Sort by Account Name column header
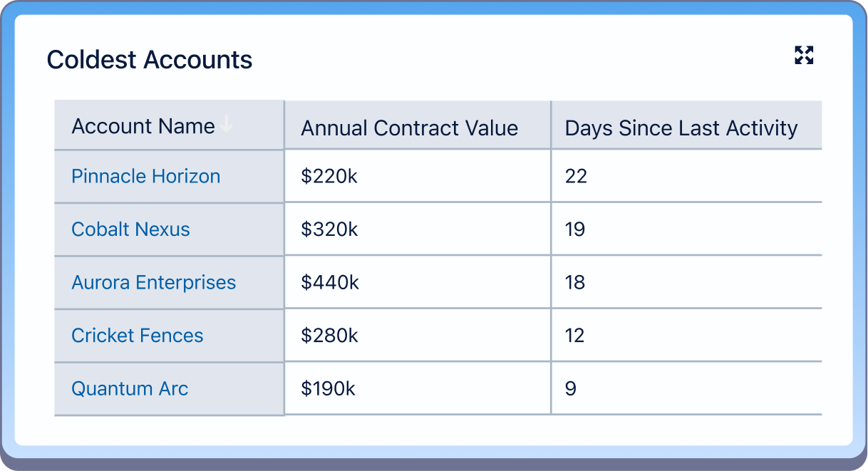The height and width of the screenshot is (471, 868). click(143, 126)
